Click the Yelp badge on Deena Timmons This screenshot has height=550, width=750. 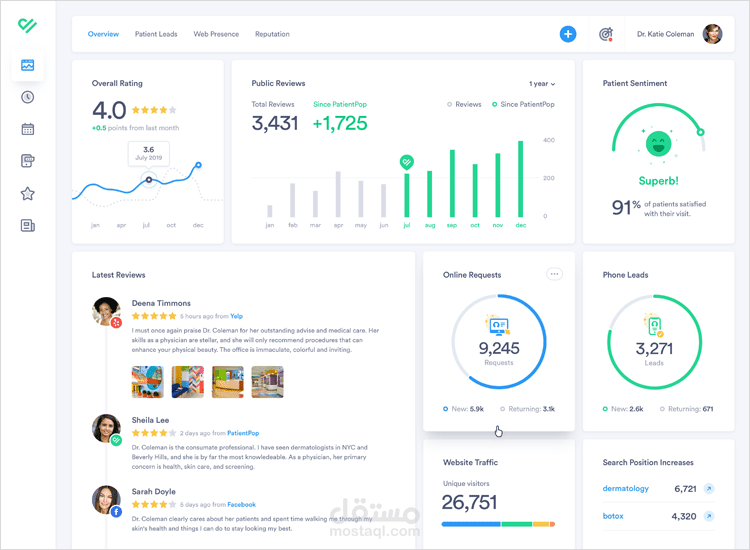point(116,323)
